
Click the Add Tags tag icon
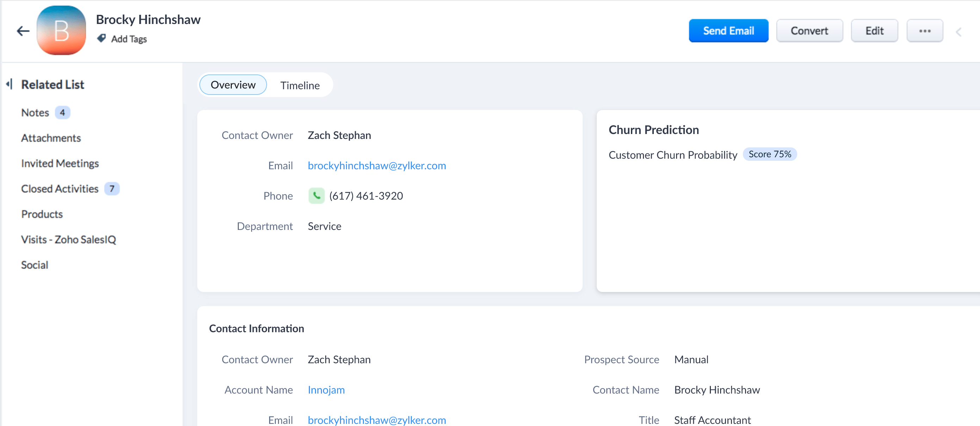pos(101,38)
